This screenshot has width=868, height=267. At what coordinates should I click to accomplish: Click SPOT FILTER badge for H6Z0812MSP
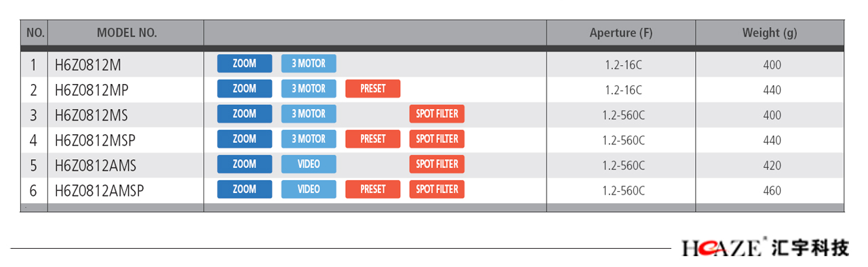point(437,139)
